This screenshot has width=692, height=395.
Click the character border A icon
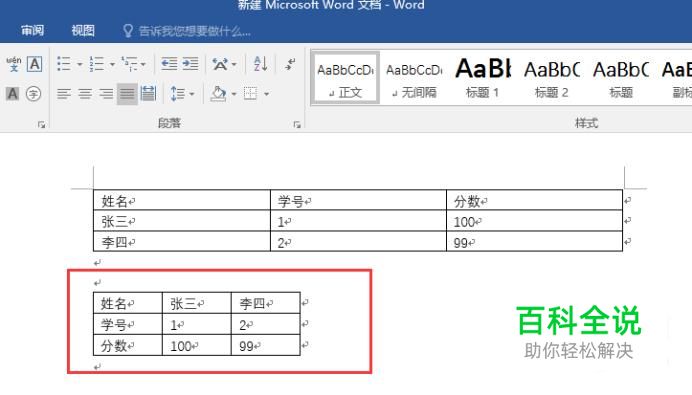[34, 64]
